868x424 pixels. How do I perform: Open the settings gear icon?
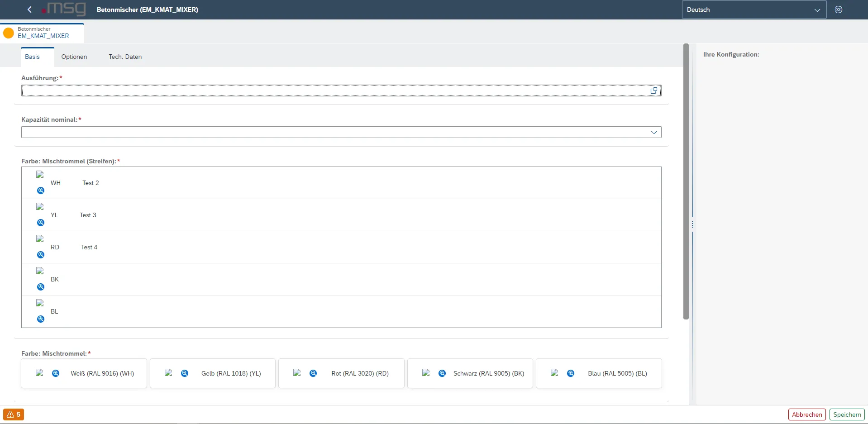(839, 10)
